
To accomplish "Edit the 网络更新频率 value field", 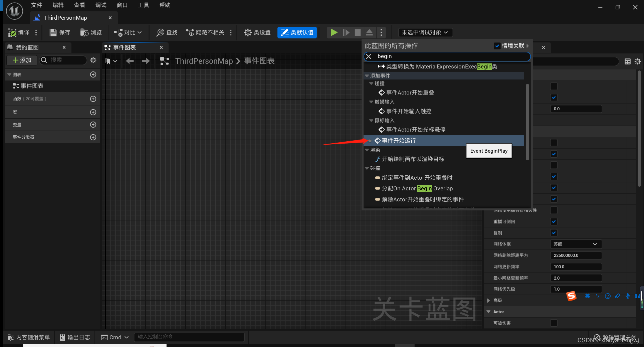I will [576, 267].
